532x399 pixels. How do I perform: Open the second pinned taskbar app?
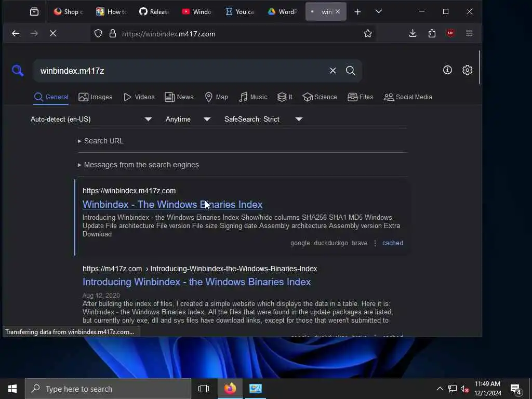tap(256, 389)
